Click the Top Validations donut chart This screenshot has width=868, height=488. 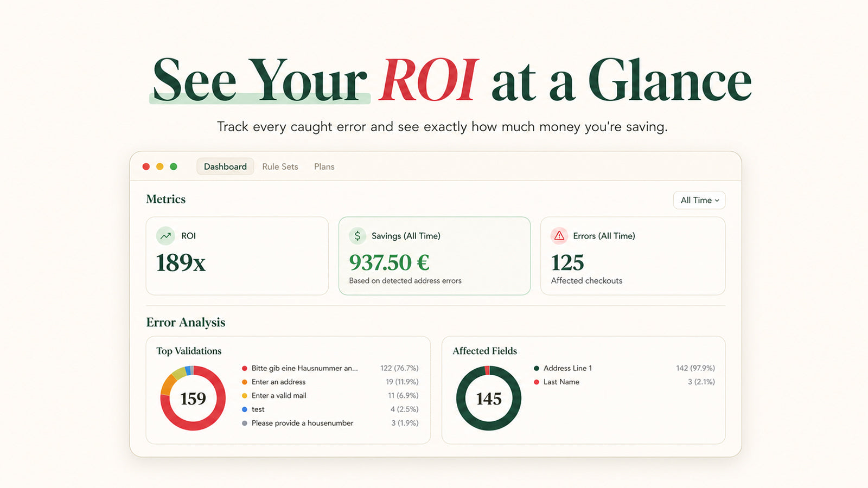pos(193,398)
